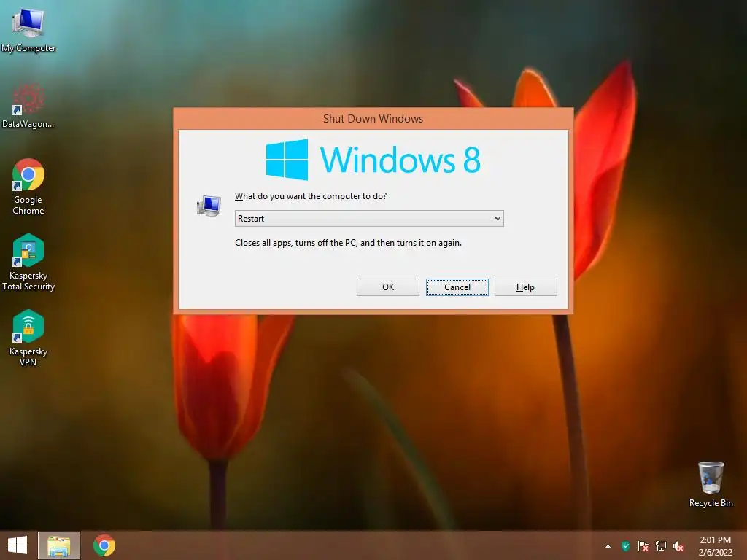
Task: Select the Kaspersky Total Security shortcut
Action: 28,262
